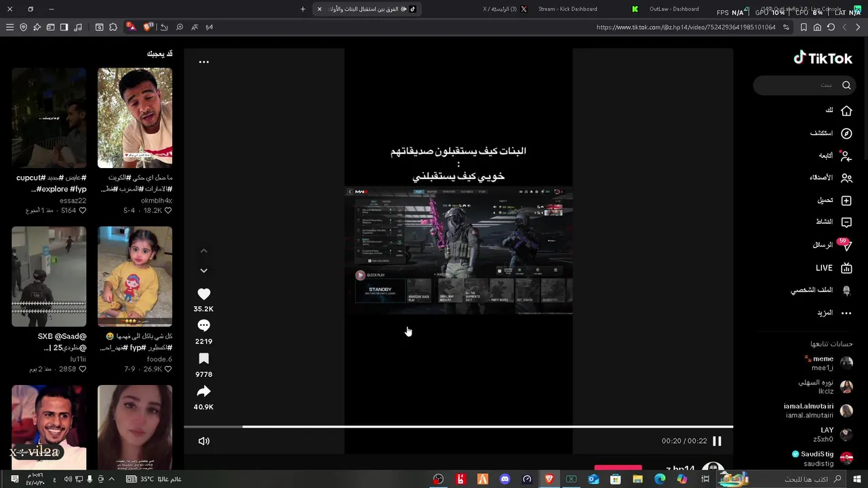This screenshot has width=868, height=488.
Task: Pause the video playback
Action: tap(717, 441)
